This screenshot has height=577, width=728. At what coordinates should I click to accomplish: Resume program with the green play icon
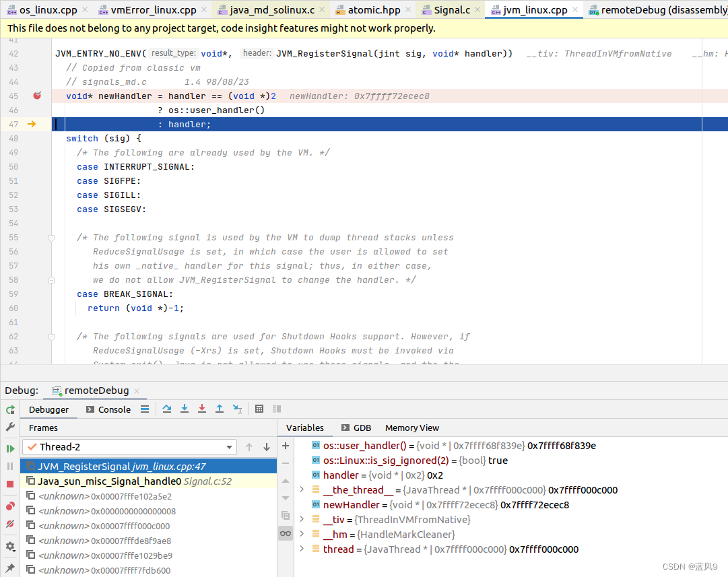pos(10,448)
